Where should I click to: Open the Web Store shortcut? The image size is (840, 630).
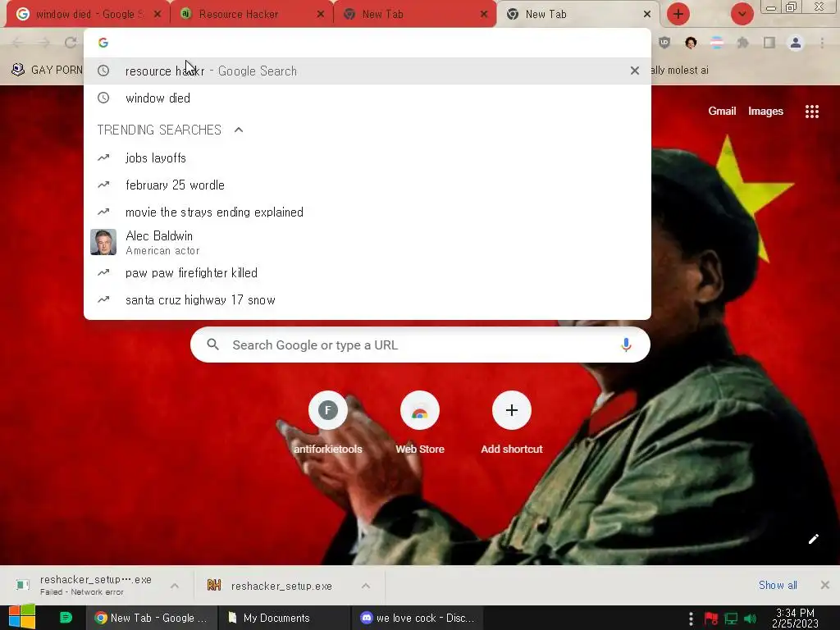coord(420,423)
